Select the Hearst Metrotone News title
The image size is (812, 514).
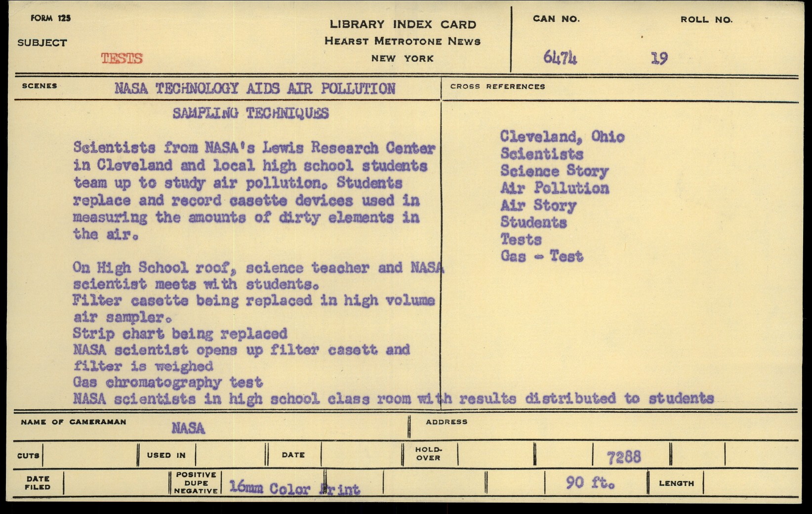(x=403, y=41)
